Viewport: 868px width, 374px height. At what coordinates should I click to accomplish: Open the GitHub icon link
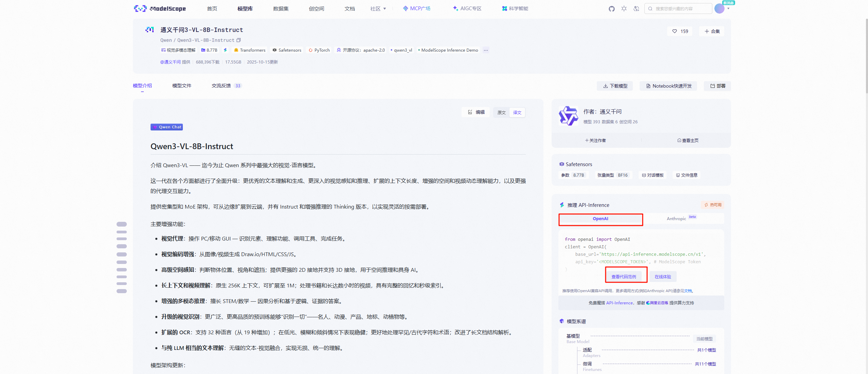(x=611, y=9)
